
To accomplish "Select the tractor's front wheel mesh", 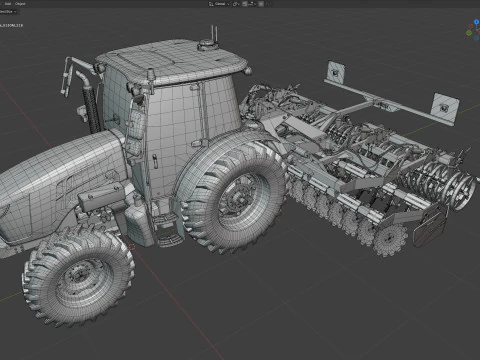I will click(78, 276).
